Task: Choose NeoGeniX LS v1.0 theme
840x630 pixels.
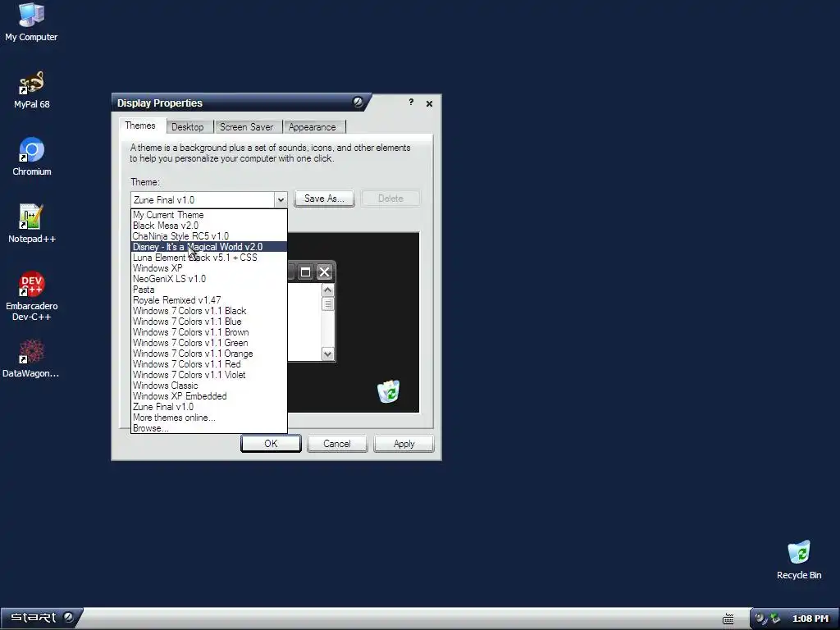Action: click(209, 279)
